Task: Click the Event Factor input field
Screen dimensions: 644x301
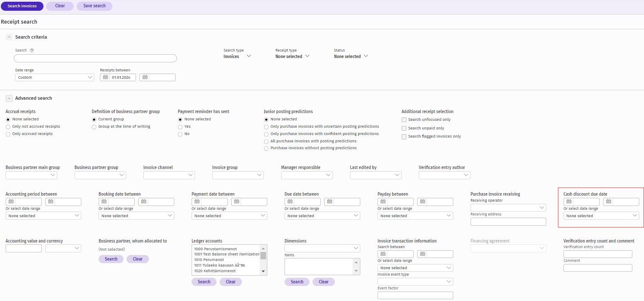Action: coord(415,295)
